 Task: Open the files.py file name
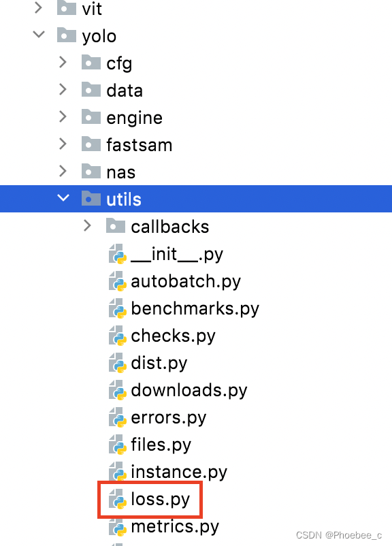[x=161, y=445]
